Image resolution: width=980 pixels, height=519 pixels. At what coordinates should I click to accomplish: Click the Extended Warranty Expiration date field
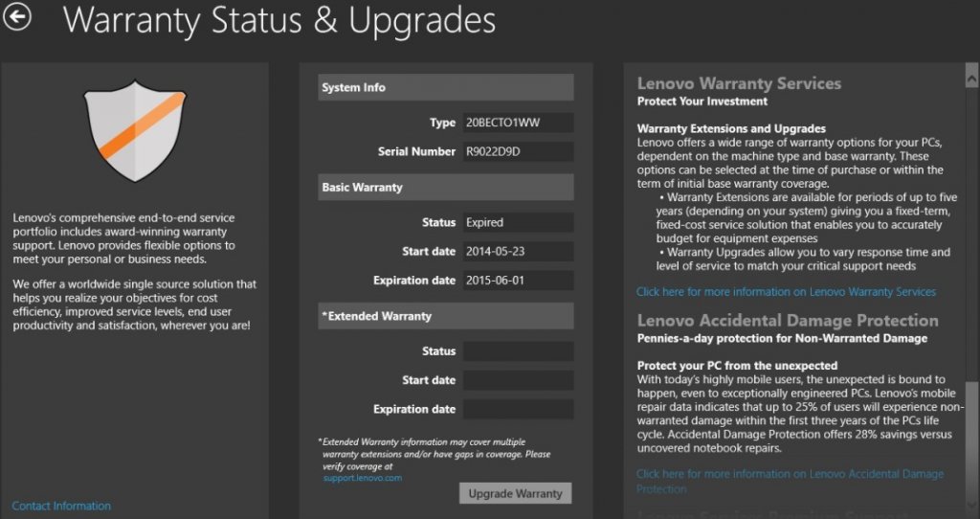(518, 409)
